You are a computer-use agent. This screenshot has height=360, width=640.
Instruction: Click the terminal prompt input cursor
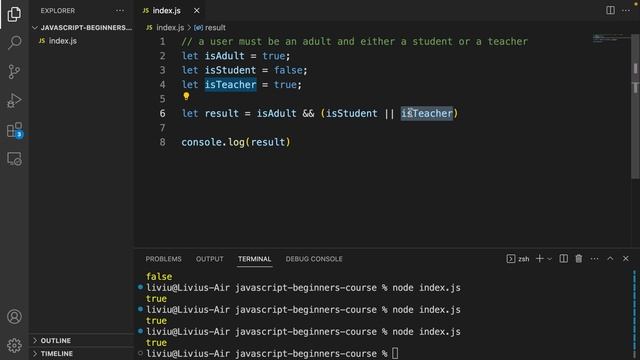pos(395,353)
